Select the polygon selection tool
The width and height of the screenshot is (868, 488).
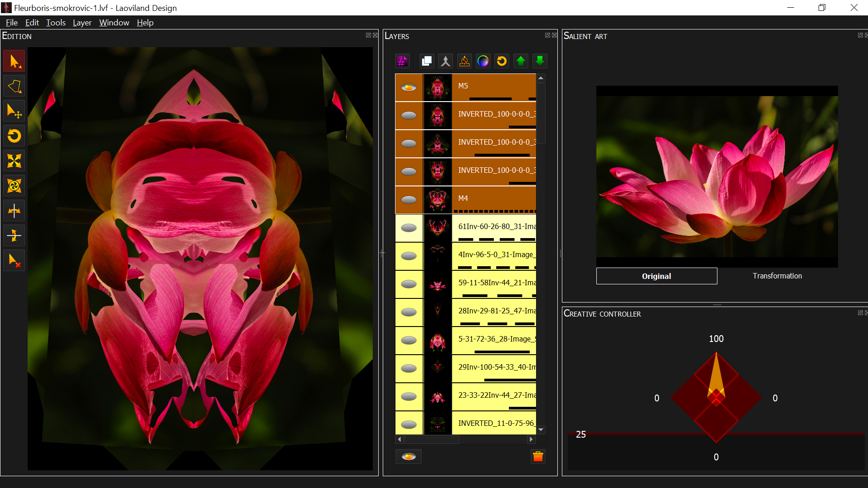click(x=14, y=86)
